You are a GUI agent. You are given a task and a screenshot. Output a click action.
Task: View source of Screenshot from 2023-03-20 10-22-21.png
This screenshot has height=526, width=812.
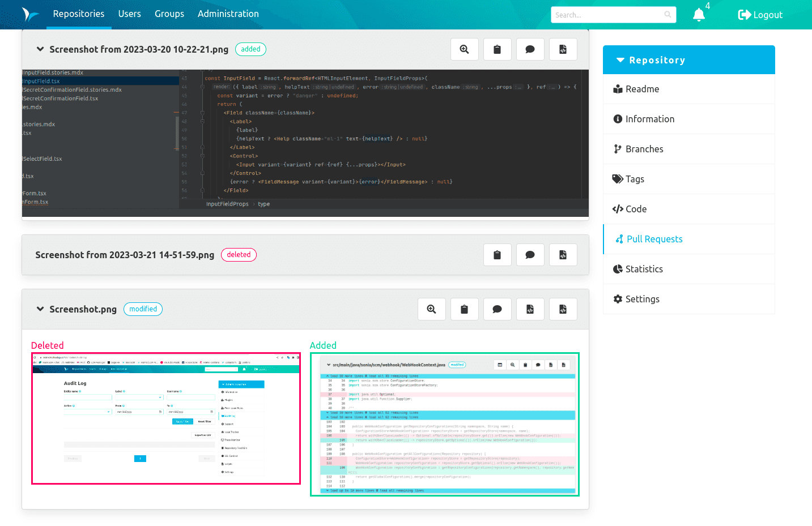563,49
